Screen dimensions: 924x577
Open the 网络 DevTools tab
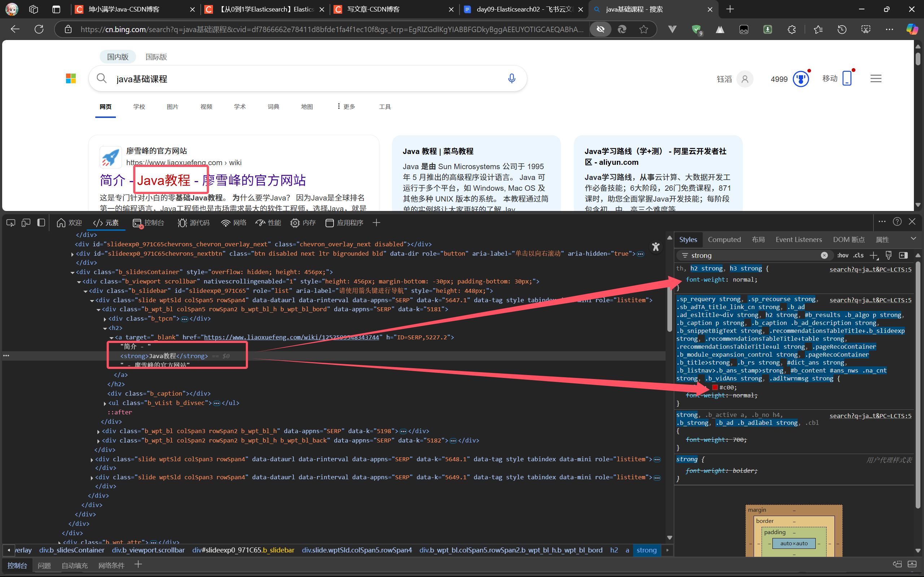234,223
